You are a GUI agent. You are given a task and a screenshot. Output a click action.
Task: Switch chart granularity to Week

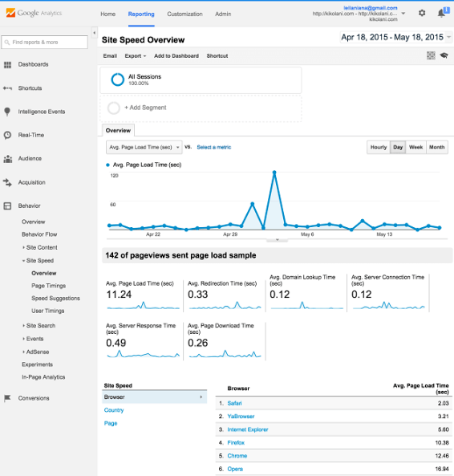pos(415,147)
